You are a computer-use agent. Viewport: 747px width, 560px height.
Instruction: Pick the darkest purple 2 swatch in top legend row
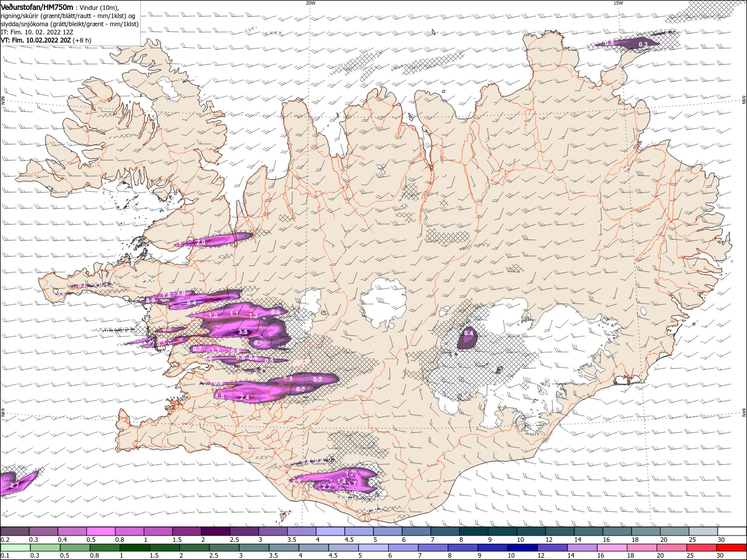[215, 531]
